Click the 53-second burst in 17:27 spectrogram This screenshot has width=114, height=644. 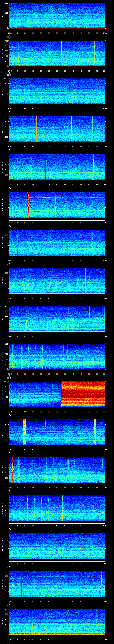(95, 432)
